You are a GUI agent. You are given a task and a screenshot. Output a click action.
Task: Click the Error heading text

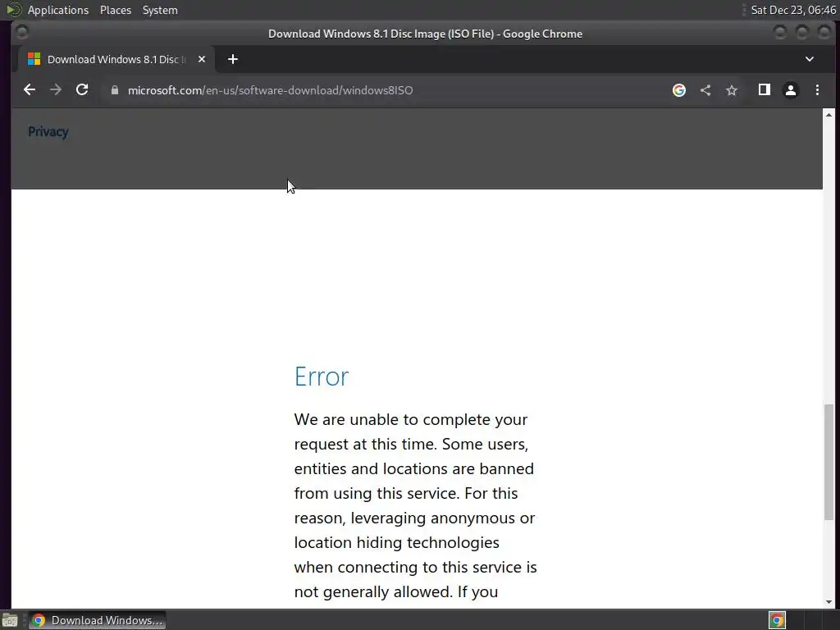pos(322,377)
